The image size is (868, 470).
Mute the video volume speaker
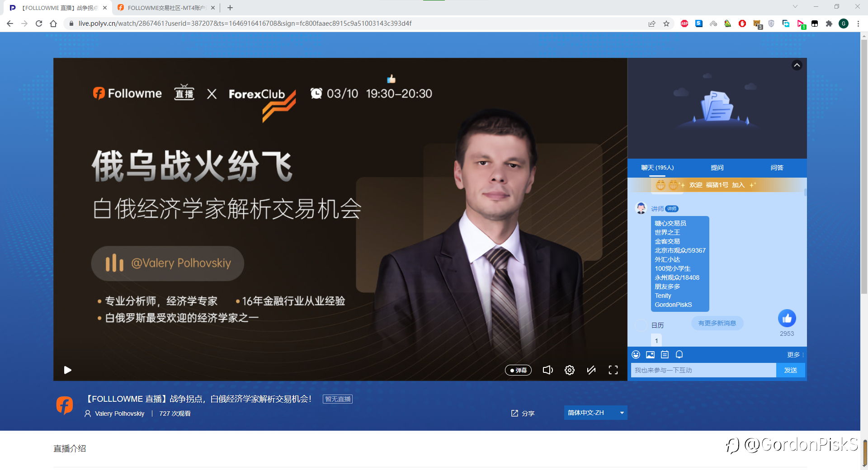point(547,370)
